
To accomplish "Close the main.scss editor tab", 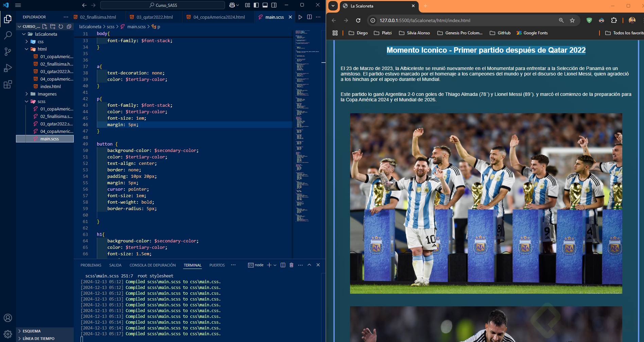I will tap(290, 17).
